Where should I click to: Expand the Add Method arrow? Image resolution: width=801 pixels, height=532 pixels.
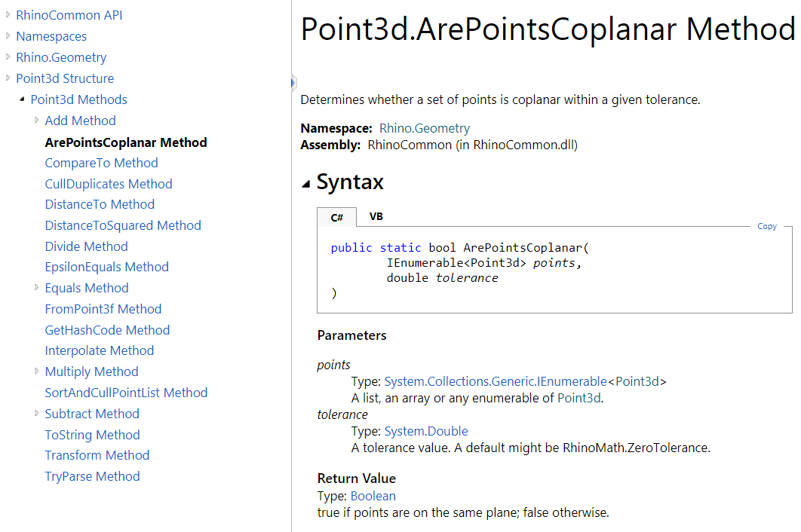point(37,121)
